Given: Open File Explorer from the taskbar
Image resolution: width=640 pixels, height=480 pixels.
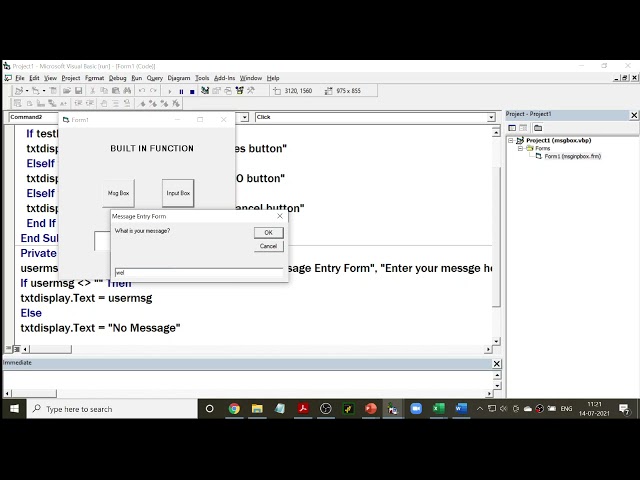Looking at the screenshot, I should coord(257,409).
